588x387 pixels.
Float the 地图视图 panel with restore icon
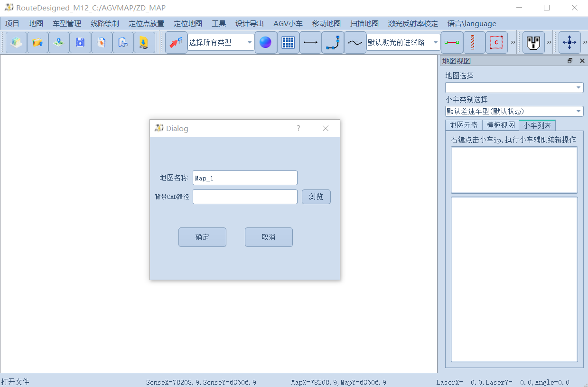click(570, 61)
